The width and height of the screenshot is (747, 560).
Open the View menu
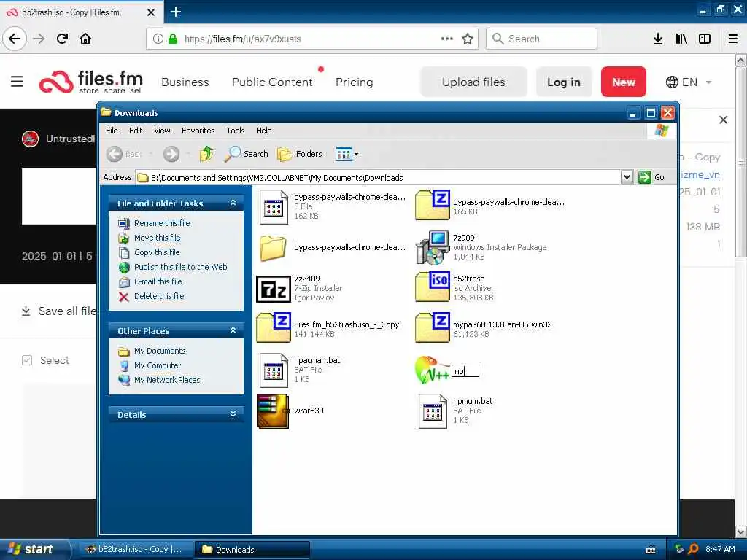click(x=162, y=131)
